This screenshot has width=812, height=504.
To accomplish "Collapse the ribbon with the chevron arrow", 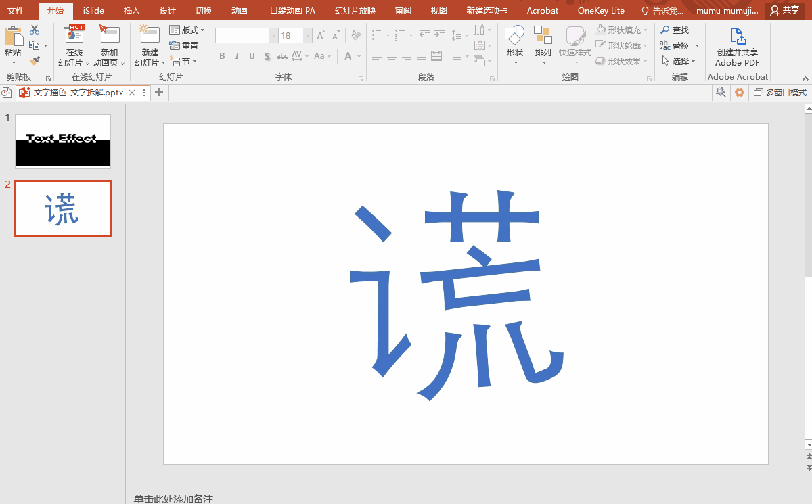I will click(805, 77).
